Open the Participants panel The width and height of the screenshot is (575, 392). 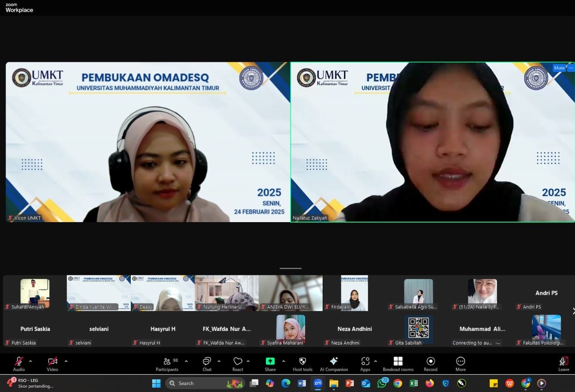(x=167, y=364)
